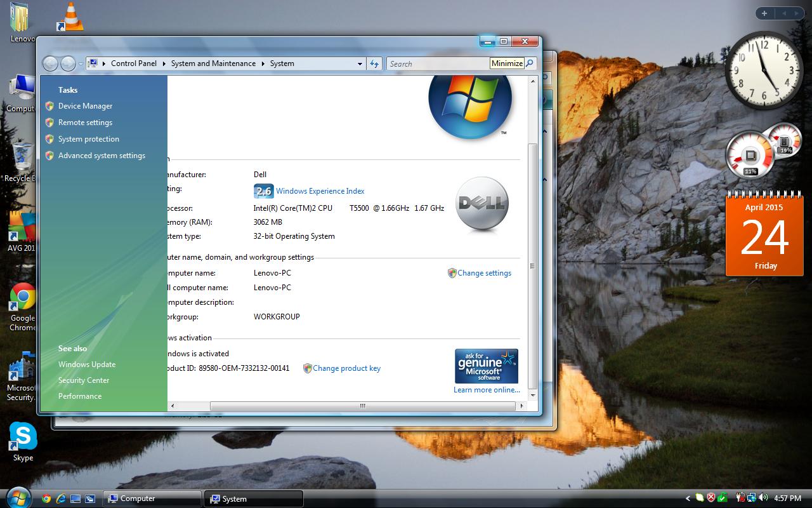812x508 pixels.
Task: Click the April 24 calendar gadget
Action: click(x=765, y=234)
